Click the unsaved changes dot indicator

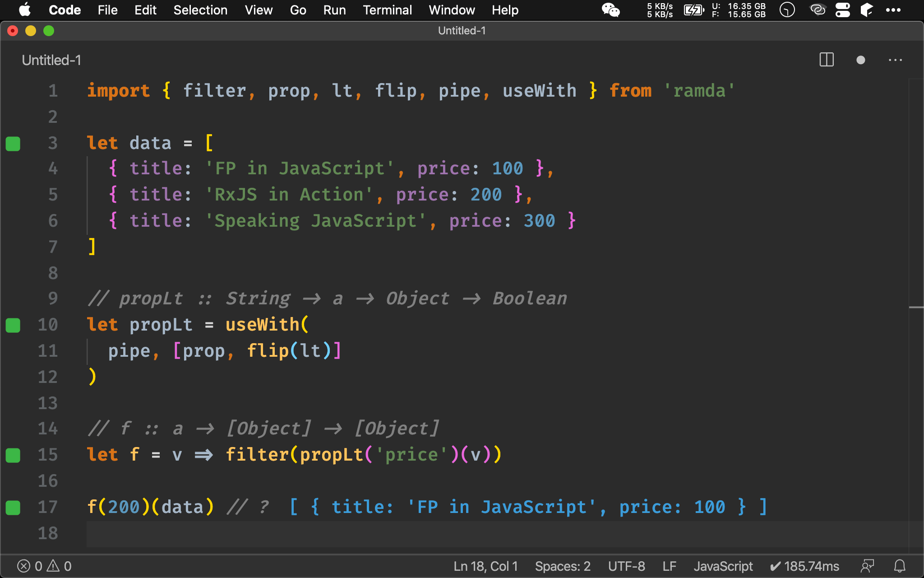click(861, 60)
